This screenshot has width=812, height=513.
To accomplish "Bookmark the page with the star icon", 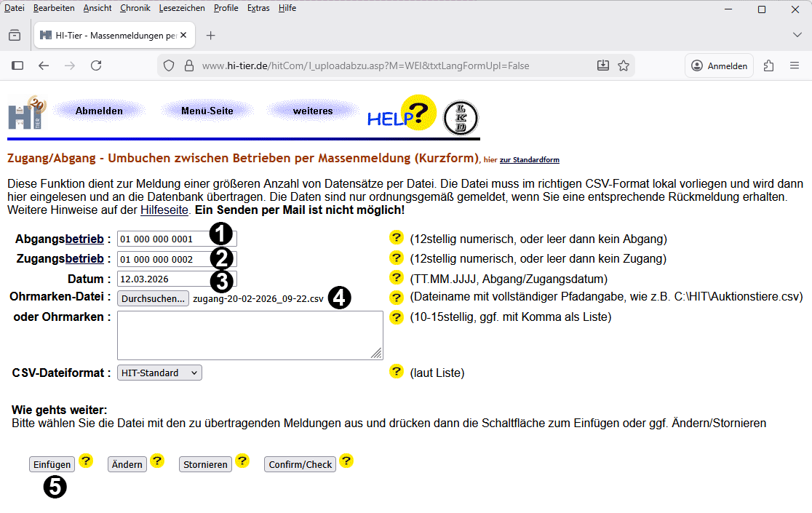I will 624,65.
